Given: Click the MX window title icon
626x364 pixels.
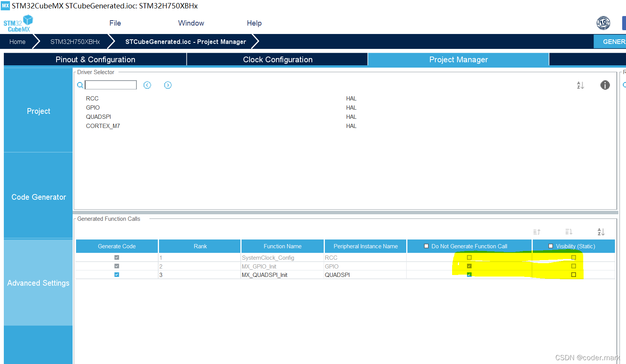Looking at the screenshot, I should (5, 5).
